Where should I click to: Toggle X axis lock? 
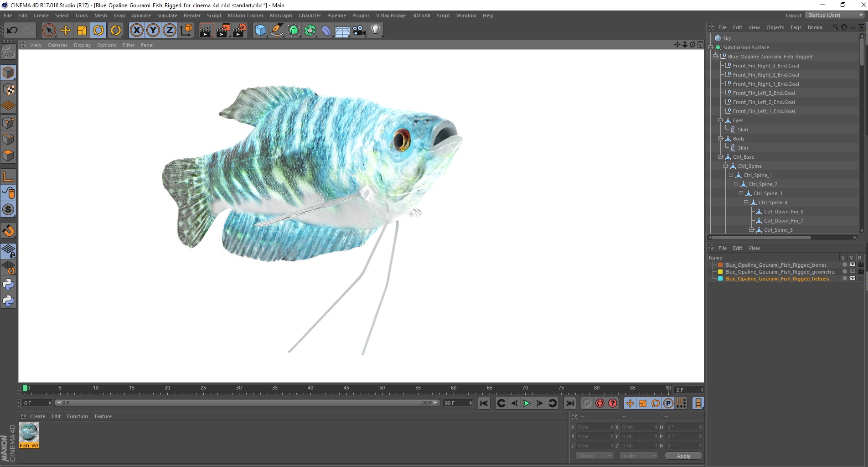[136, 31]
